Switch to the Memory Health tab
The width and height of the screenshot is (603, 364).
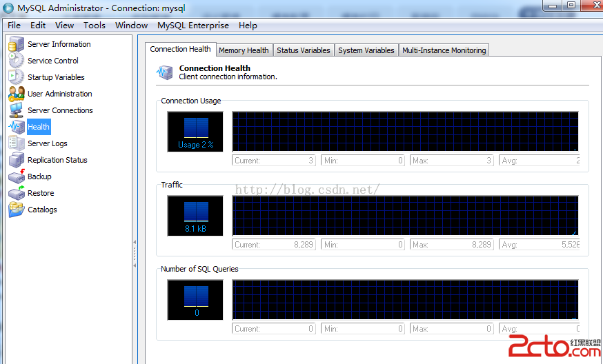coord(244,50)
